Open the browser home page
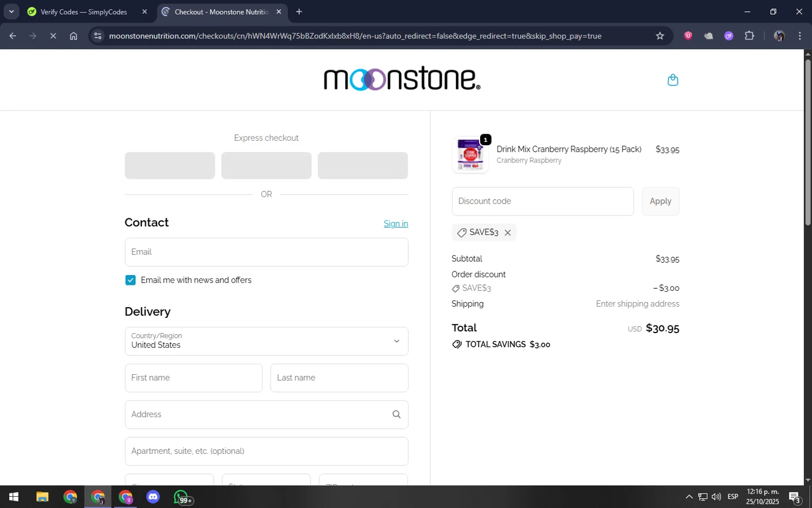812x508 pixels. [x=74, y=36]
